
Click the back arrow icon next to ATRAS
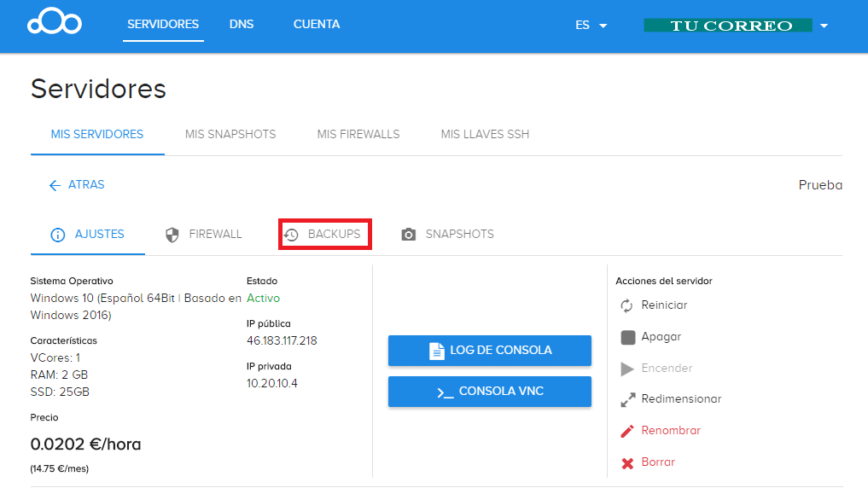[x=55, y=185]
